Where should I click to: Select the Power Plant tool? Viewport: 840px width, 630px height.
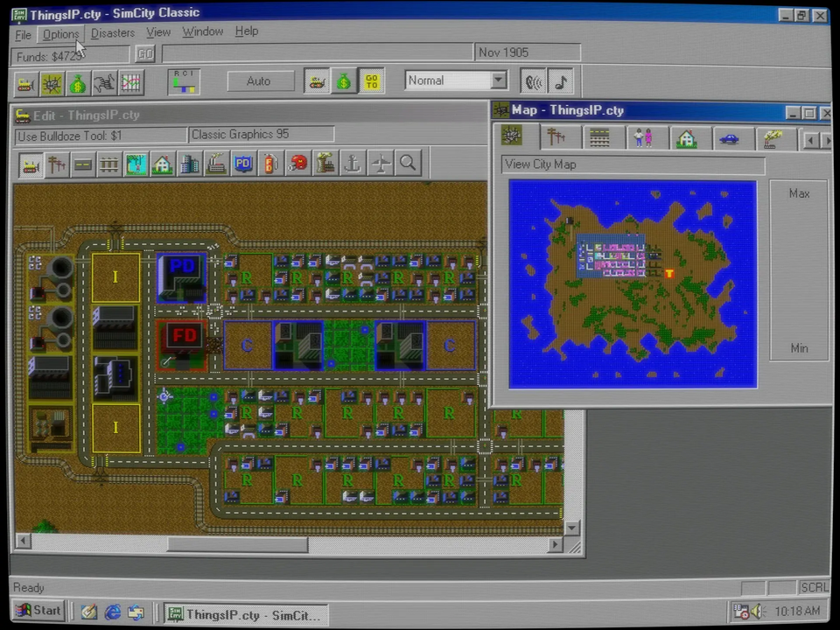tap(325, 164)
